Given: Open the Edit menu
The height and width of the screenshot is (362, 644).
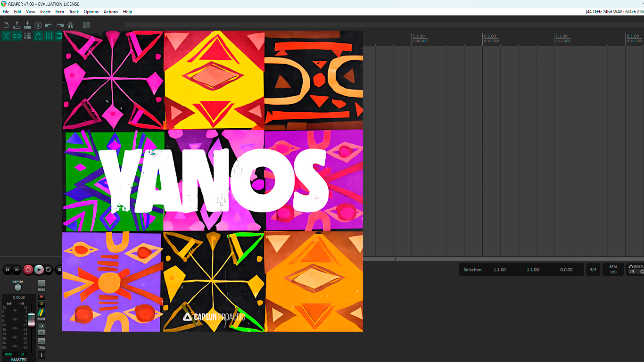Looking at the screenshot, I should click(x=17, y=12).
